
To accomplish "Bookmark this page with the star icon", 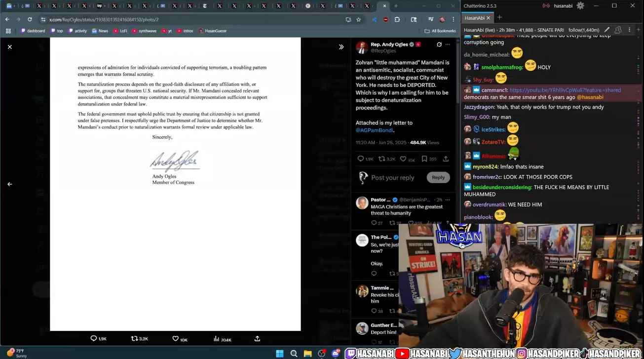I will [358, 19].
